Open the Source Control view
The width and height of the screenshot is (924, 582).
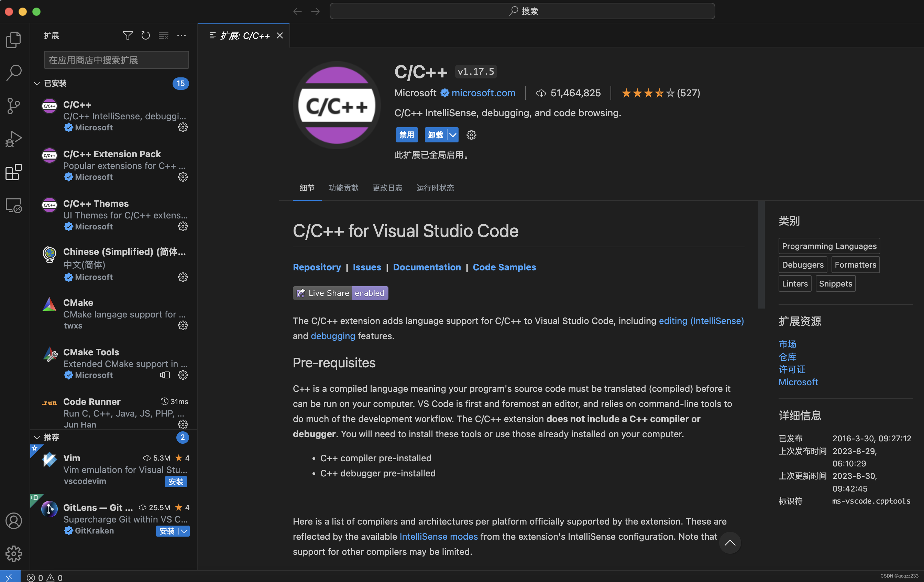tap(14, 106)
